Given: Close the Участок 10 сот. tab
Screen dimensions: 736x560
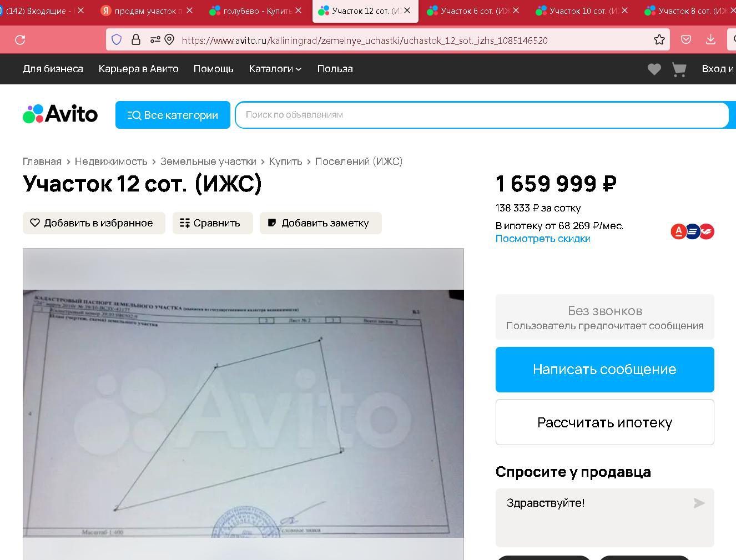Looking at the screenshot, I should 625,11.
